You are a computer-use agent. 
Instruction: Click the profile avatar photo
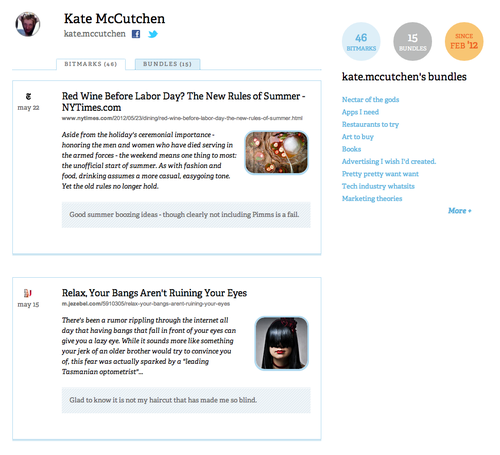[x=28, y=24]
